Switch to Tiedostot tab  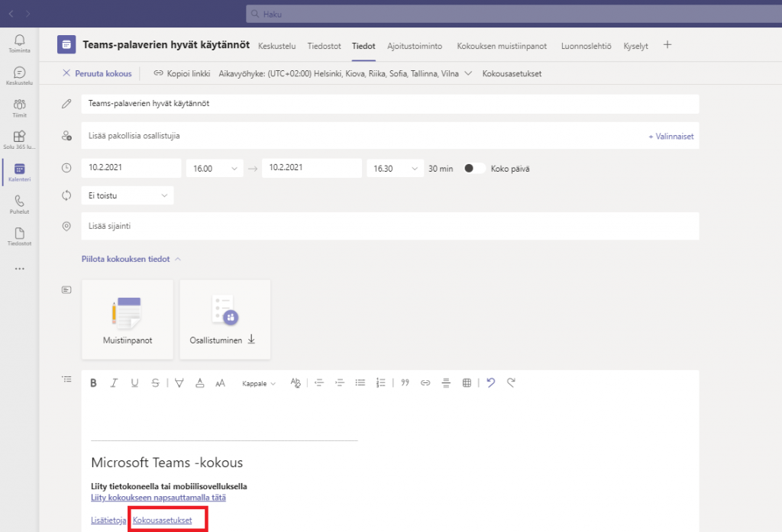pyautogui.click(x=324, y=46)
